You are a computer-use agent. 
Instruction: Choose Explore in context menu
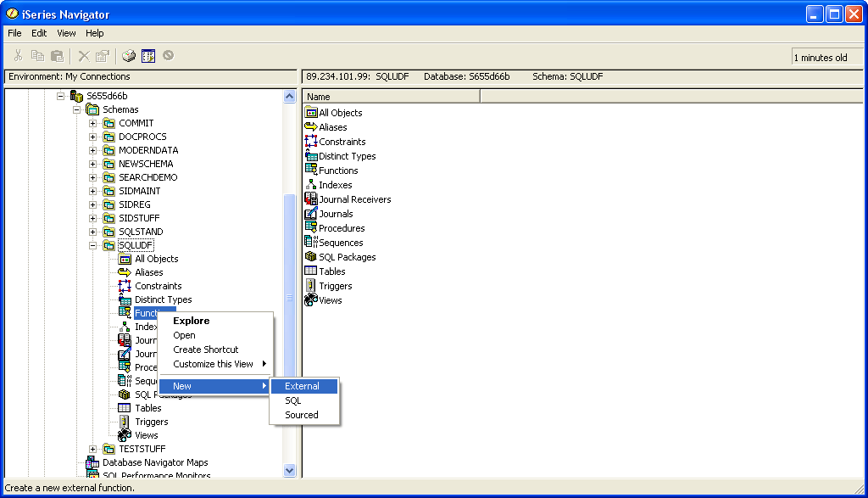coord(216,321)
